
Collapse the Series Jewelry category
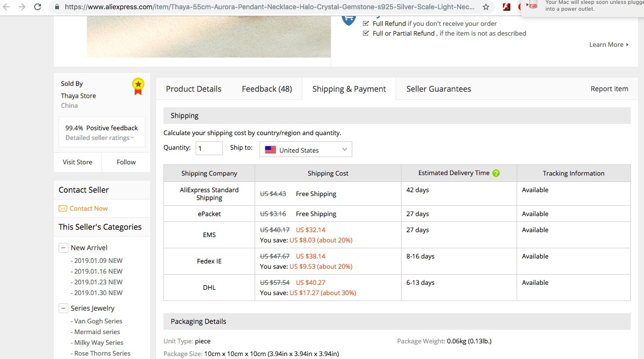63,308
